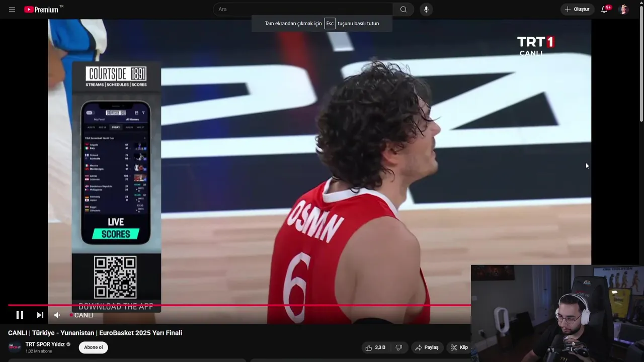Click the red video progress bar
This screenshot has height=362, width=644.
[x=239, y=305]
